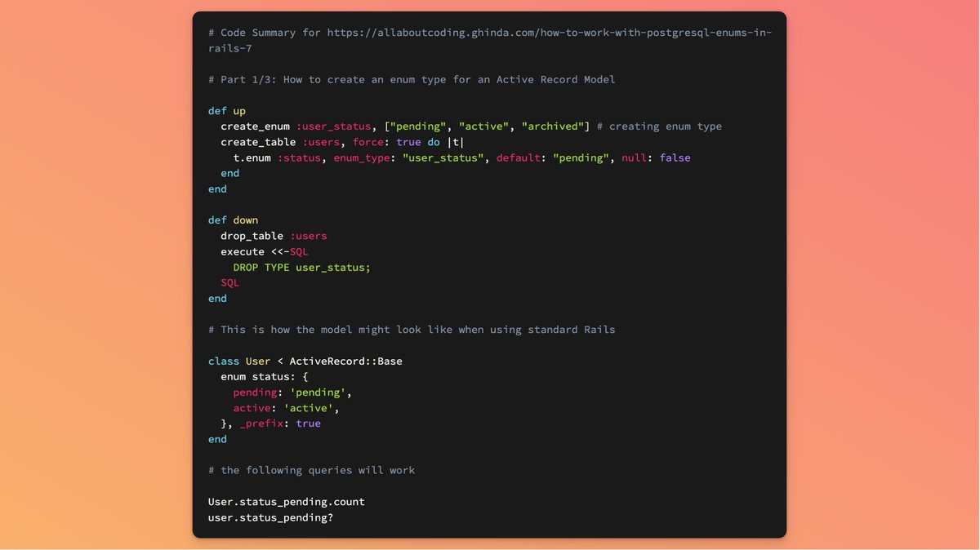Click the "}, _prefix: true" line

(x=271, y=424)
